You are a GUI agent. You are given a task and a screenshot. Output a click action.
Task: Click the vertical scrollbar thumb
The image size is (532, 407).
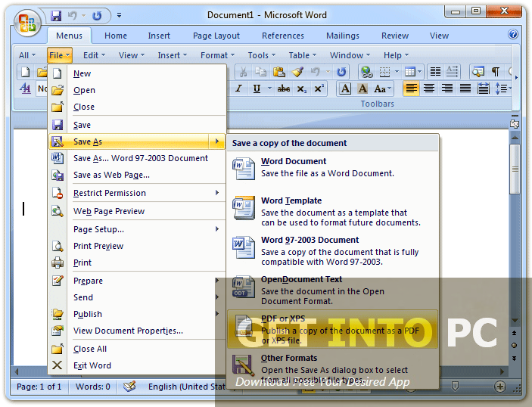pos(515,169)
